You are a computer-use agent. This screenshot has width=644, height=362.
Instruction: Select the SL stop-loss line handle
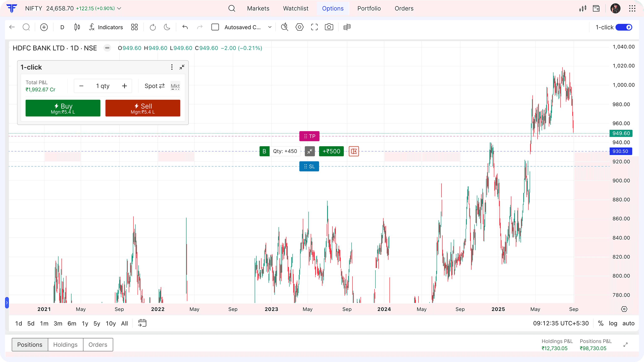point(309,166)
